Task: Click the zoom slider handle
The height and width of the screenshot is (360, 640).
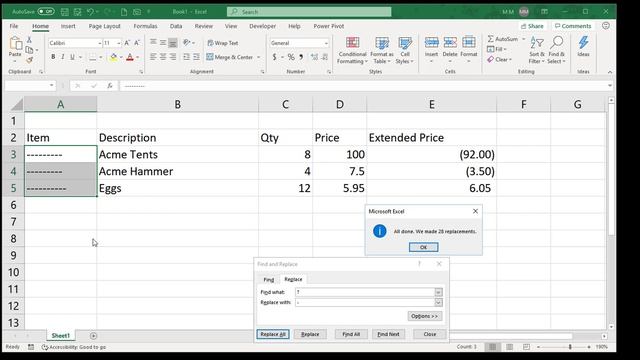Action: coord(570,347)
